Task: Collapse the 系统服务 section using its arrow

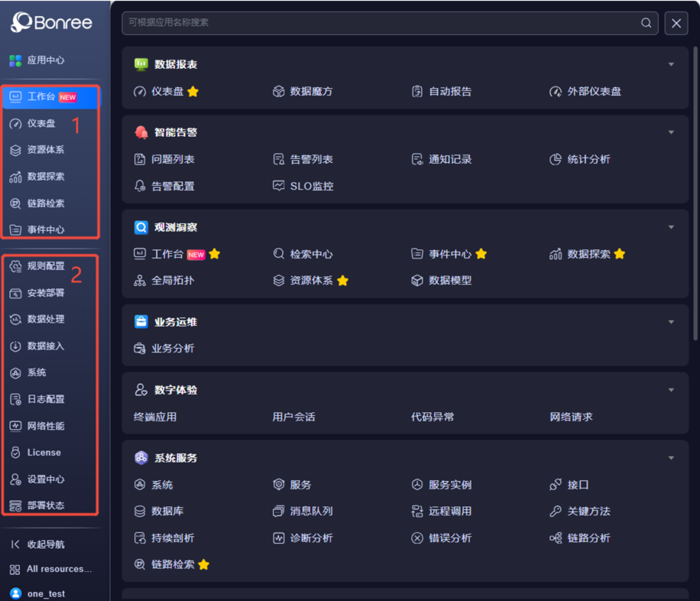Action: [672, 458]
